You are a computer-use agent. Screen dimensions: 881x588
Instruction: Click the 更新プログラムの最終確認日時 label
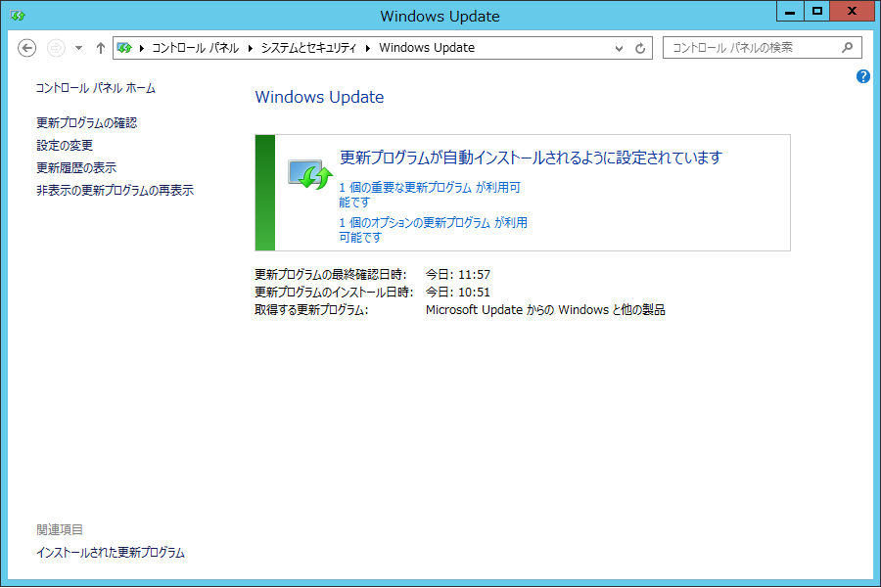331,275
